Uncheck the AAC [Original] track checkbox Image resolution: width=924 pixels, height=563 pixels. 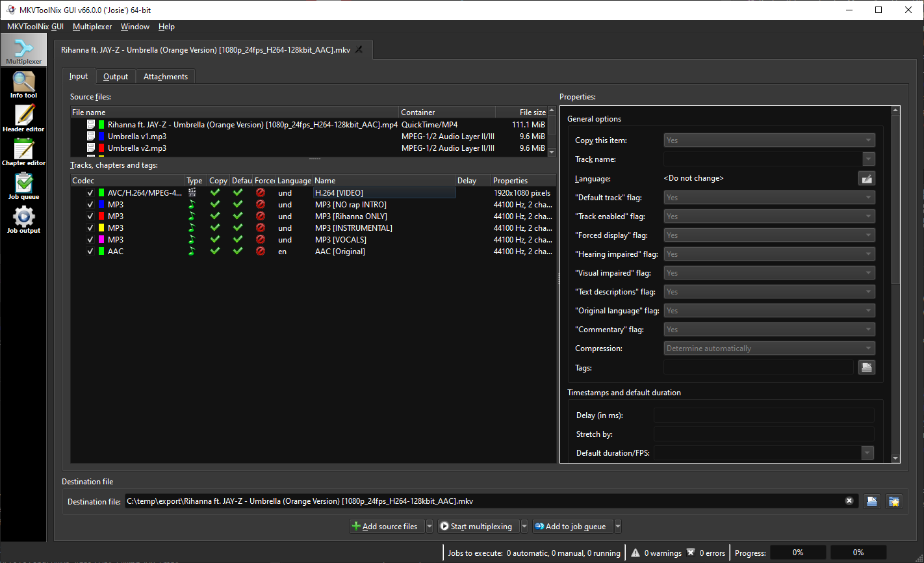pyautogui.click(x=90, y=251)
